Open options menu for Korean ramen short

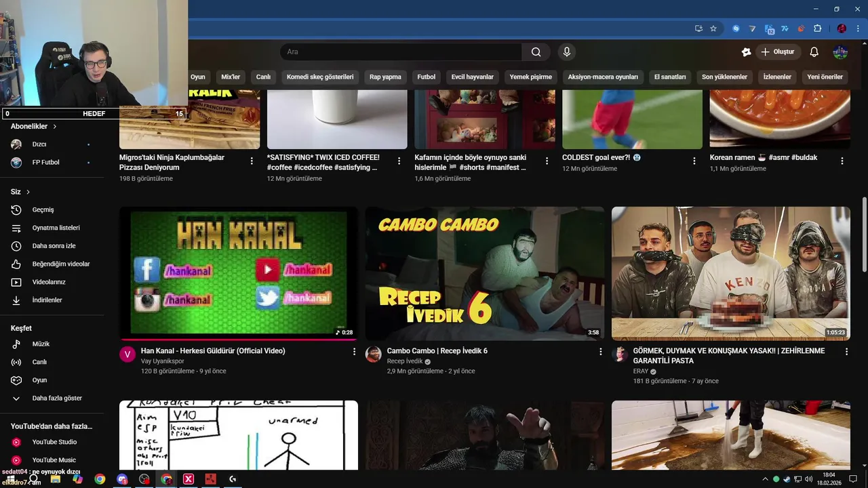coord(842,161)
